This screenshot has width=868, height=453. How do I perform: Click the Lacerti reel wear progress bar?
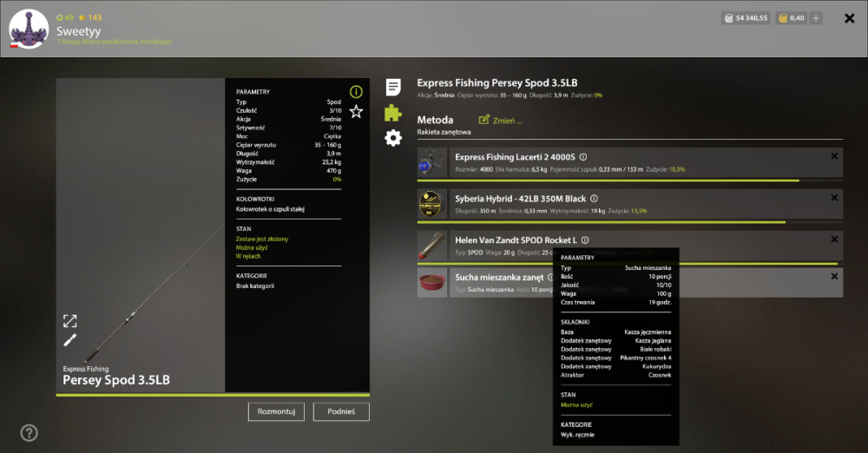pyautogui.click(x=630, y=181)
